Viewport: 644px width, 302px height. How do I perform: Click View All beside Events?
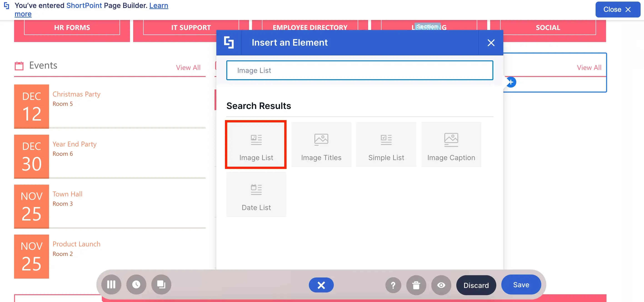(x=188, y=67)
